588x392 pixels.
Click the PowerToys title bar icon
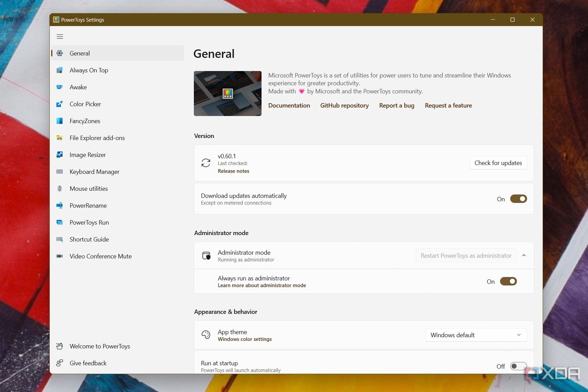pyautogui.click(x=56, y=20)
